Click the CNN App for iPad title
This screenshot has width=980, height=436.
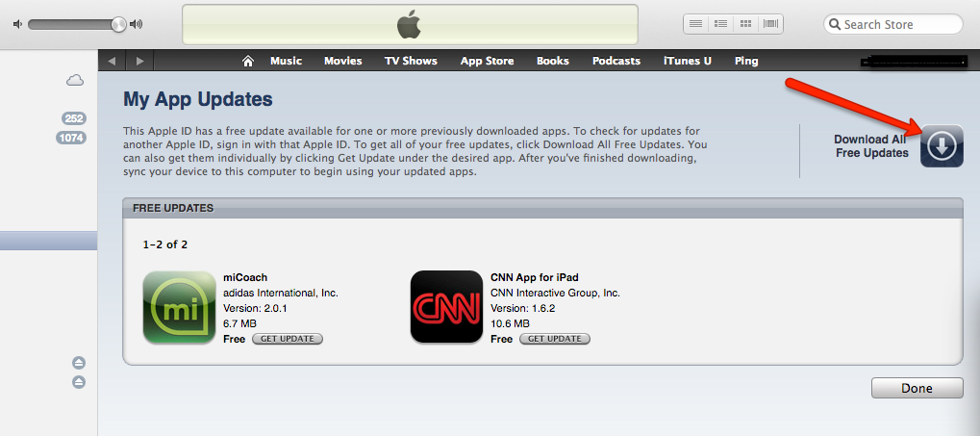coord(535,277)
